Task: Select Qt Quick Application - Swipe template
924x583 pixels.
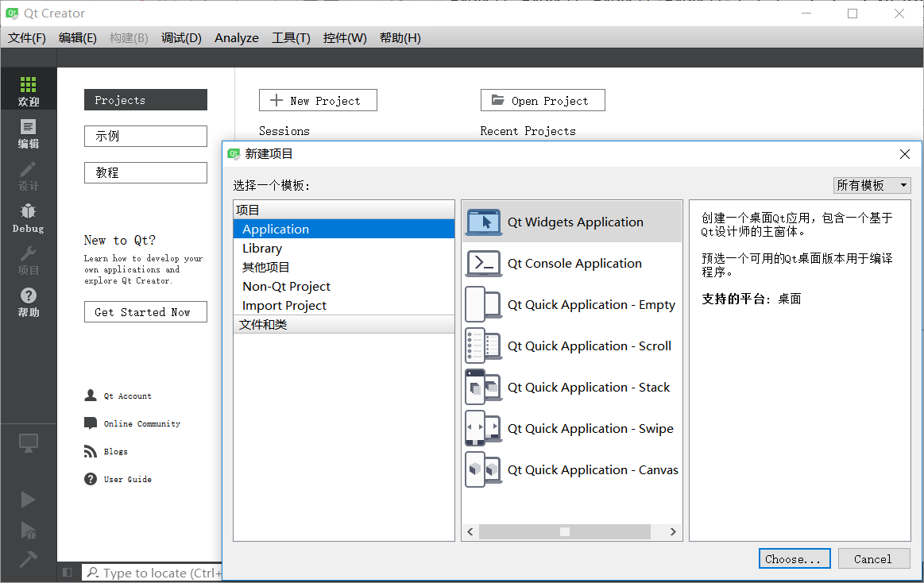Action: [x=590, y=429]
